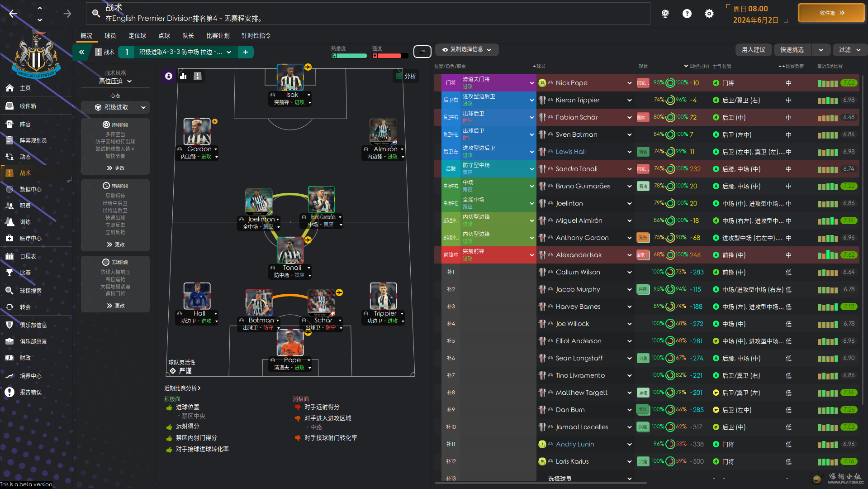Open 过滤 filter dropdown
The width and height of the screenshot is (868, 489).
click(x=849, y=50)
